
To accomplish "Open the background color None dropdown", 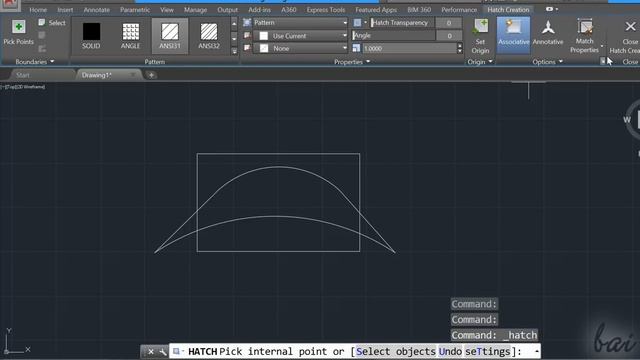I will (300, 48).
